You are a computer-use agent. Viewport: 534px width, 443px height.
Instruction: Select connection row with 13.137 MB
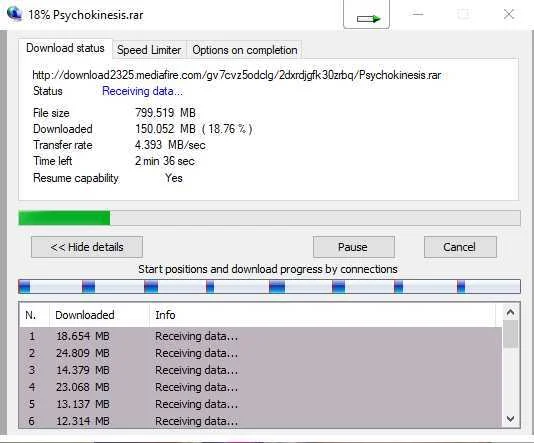pos(261,404)
